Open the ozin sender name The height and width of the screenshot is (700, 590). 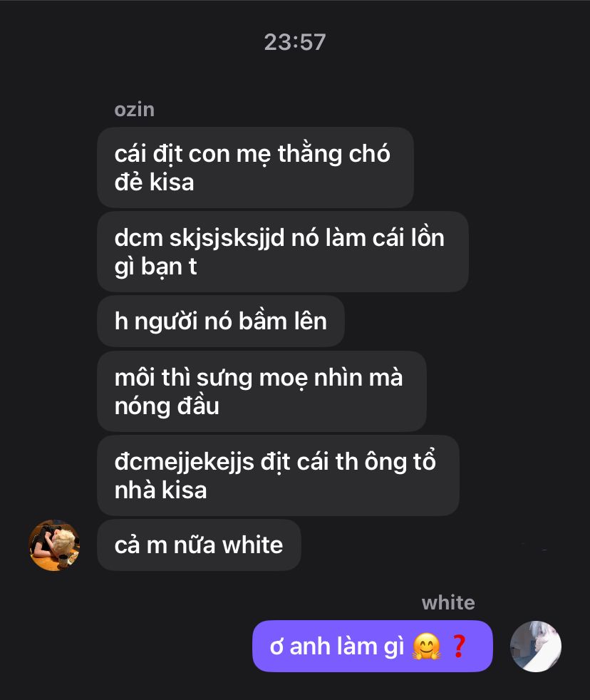pos(135,109)
